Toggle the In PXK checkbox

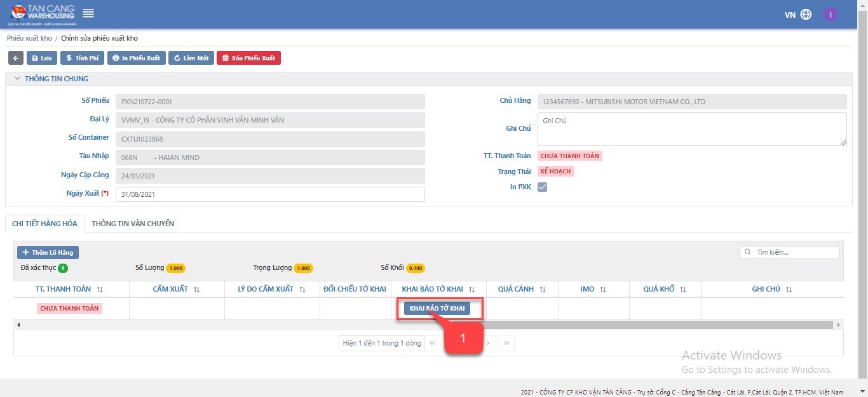[542, 187]
